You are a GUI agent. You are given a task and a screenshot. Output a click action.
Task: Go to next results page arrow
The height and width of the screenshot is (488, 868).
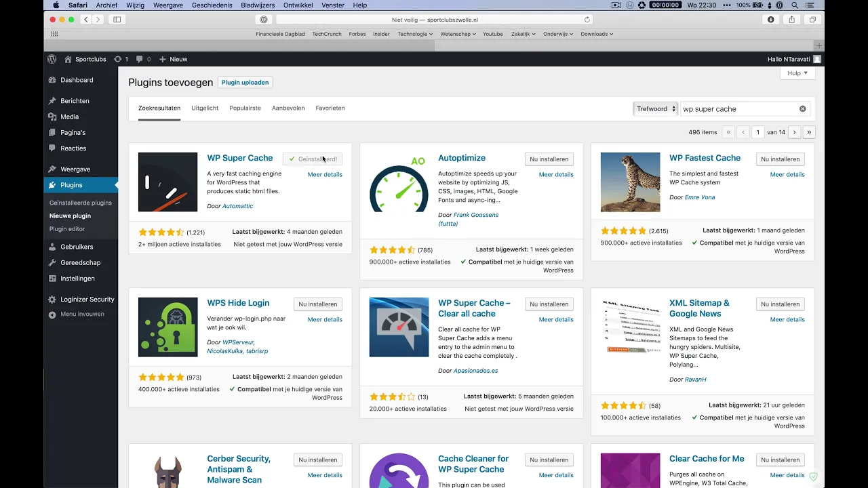tap(795, 132)
